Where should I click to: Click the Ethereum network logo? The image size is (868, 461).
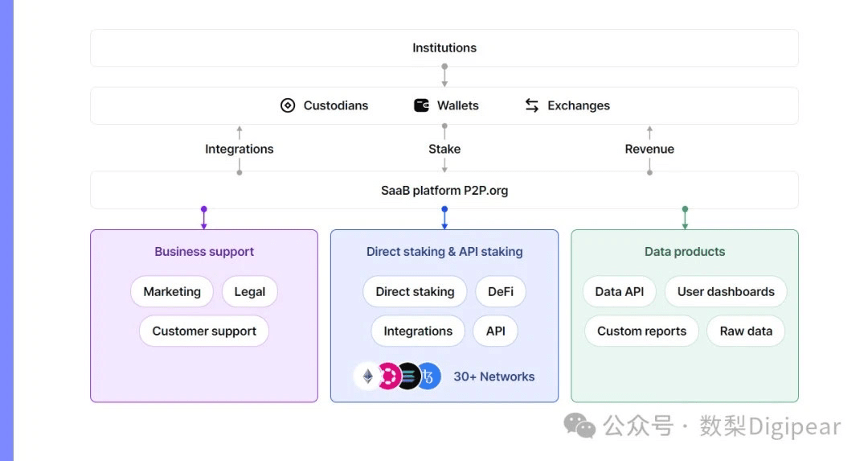(x=368, y=376)
